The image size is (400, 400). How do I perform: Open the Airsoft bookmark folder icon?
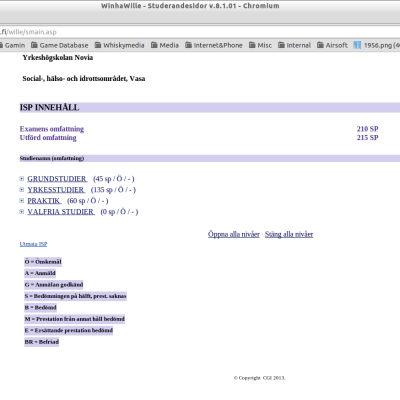[320, 45]
